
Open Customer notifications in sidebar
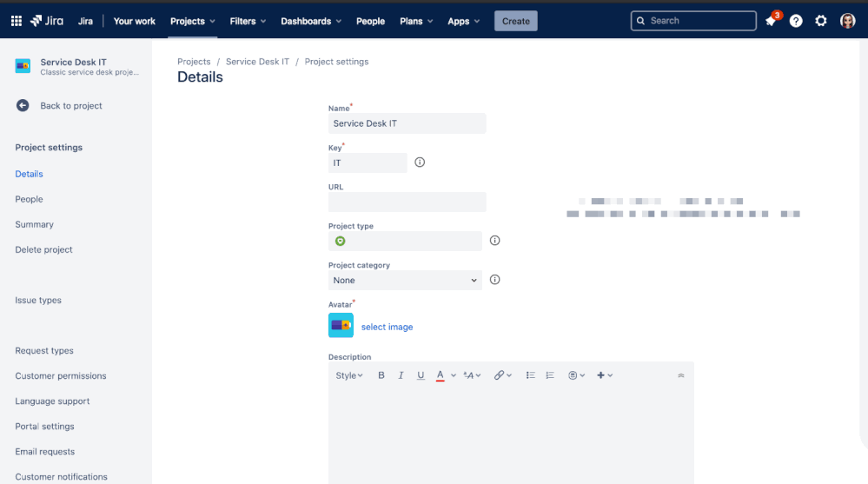pyautogui.click(x=62, y=477)
